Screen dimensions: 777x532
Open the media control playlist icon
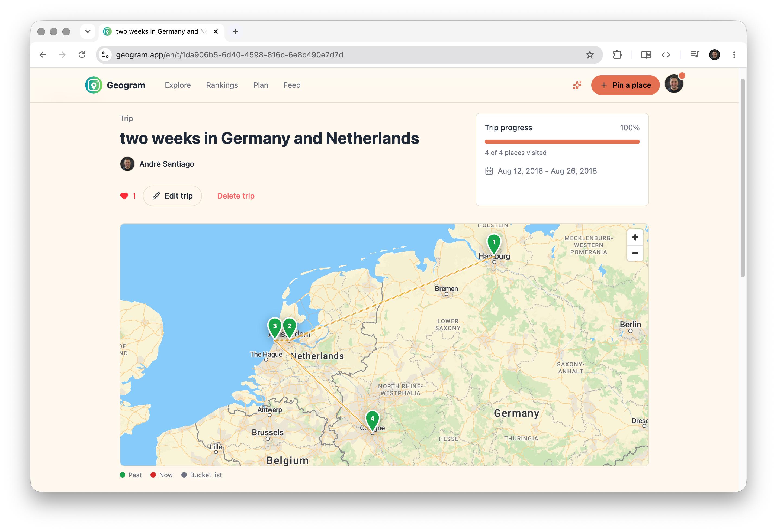click(x=695, y=55)
